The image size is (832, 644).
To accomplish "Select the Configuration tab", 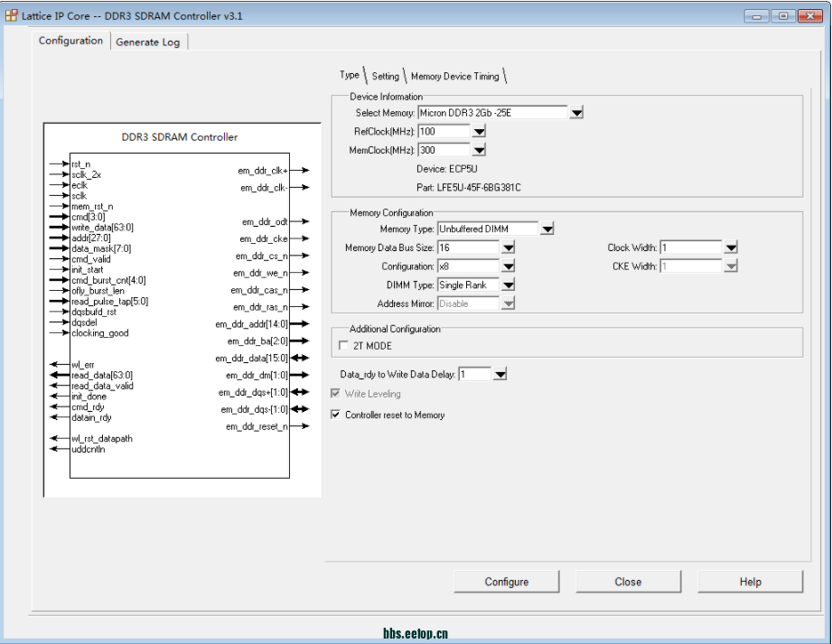I will [x=70, y=41].
